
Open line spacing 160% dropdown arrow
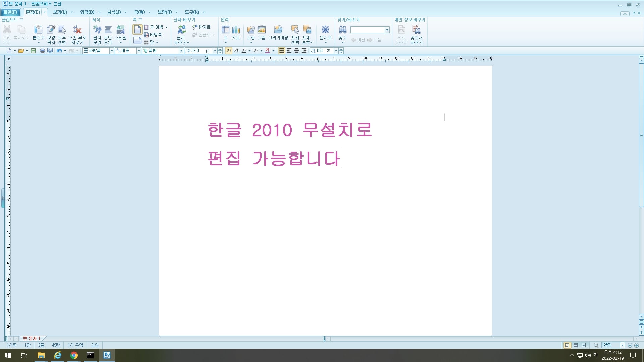coord(336,51)
